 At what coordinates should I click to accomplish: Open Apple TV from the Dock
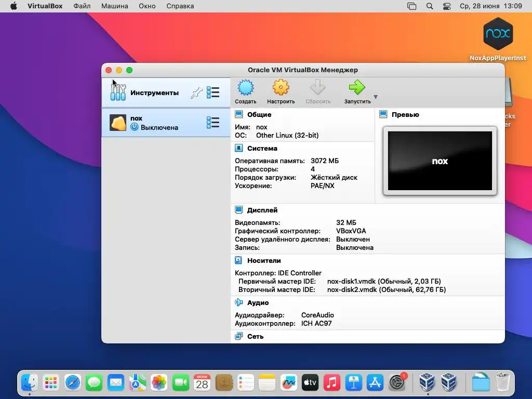(x=310, y=383)
